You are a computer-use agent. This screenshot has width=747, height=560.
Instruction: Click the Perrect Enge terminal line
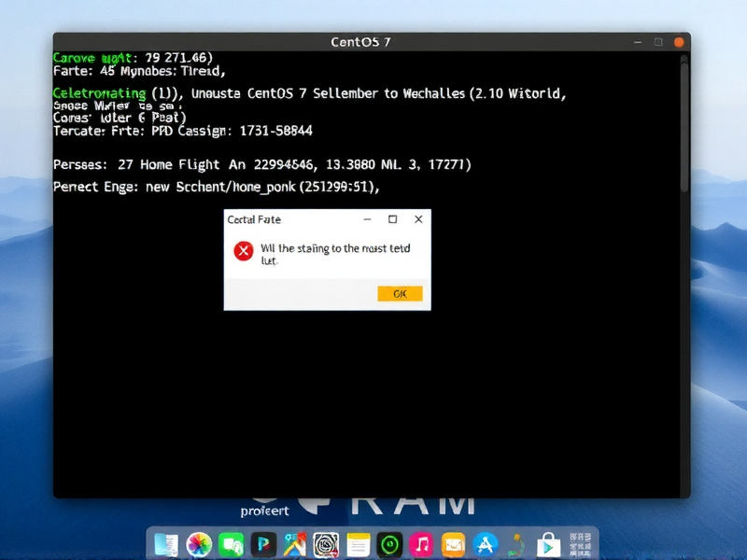pyautogui.click(x=217, y=187)
